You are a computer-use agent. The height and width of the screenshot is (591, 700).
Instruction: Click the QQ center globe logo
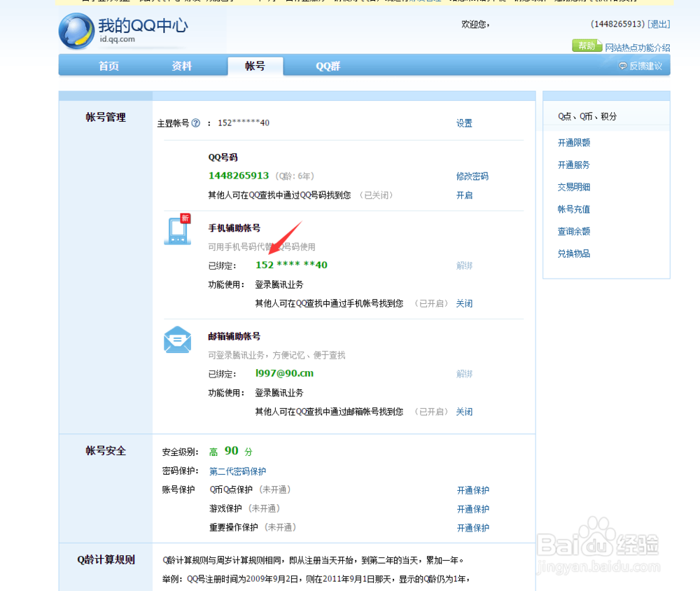pos(76,31)
